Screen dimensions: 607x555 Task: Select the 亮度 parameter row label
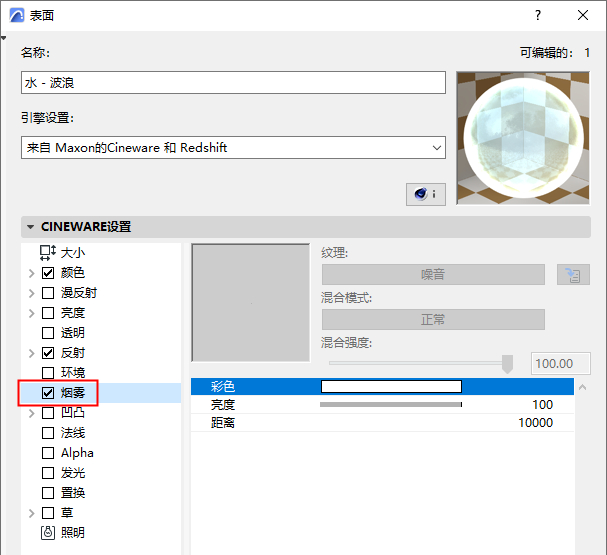click(x=223, y=405)
